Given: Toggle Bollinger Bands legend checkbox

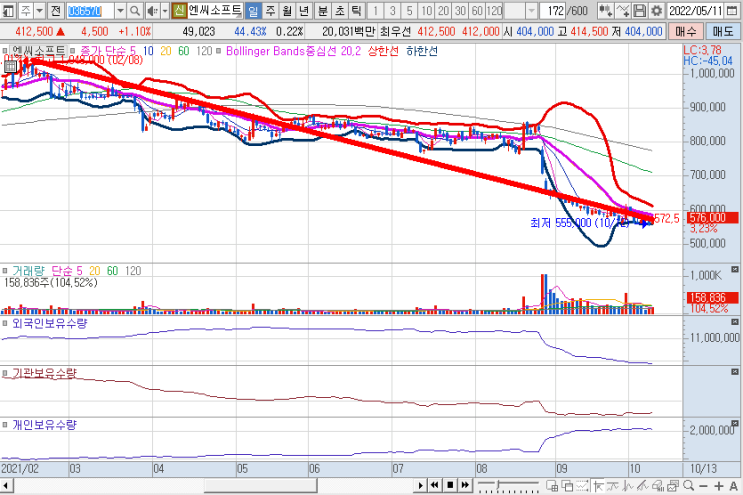Looking at the screenshot, I should (218, 50).
